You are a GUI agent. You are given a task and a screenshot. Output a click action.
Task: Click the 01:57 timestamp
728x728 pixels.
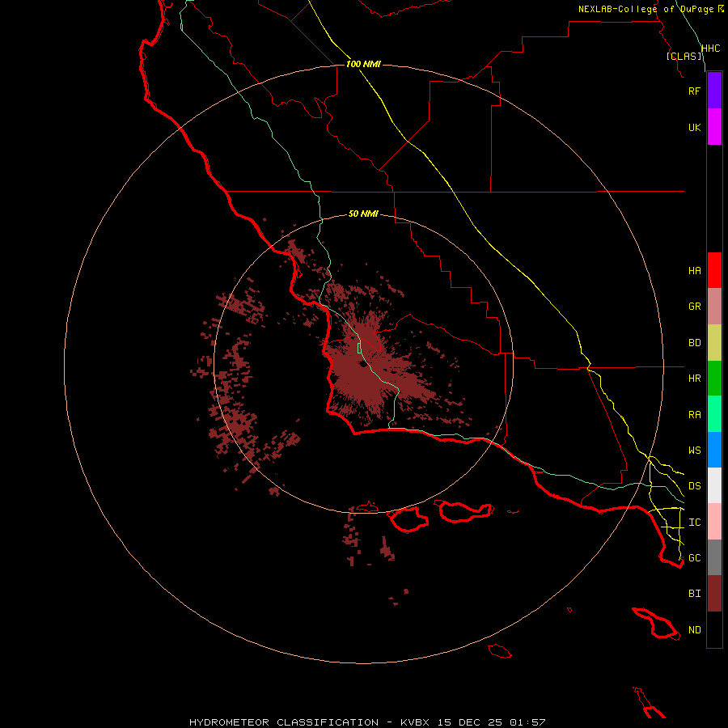[x=527, y=722]
